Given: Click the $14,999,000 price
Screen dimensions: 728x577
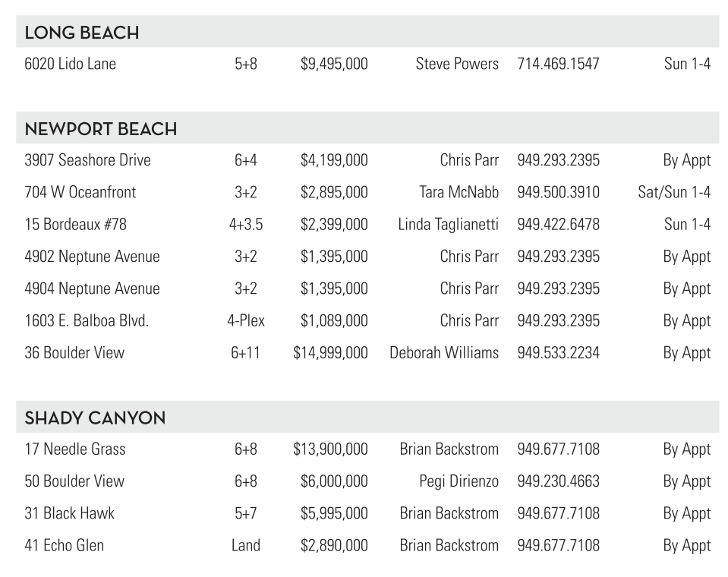Looking at the screenshot, I should pyautogui.click(x=330, y=353).
